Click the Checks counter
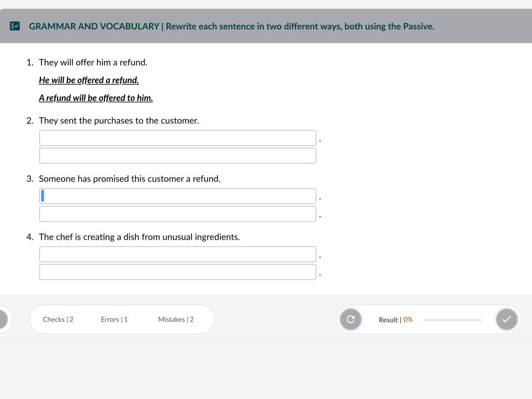This screenshot has height=399, width=532. 58,320
